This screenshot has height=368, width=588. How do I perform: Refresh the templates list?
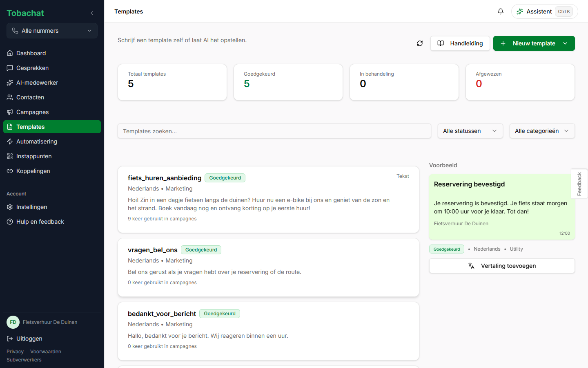[420, 43]
